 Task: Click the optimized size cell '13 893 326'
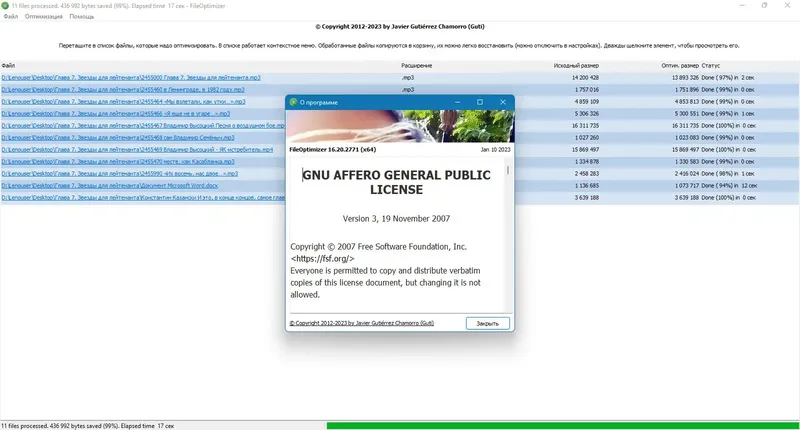click(x=685, y=78)
